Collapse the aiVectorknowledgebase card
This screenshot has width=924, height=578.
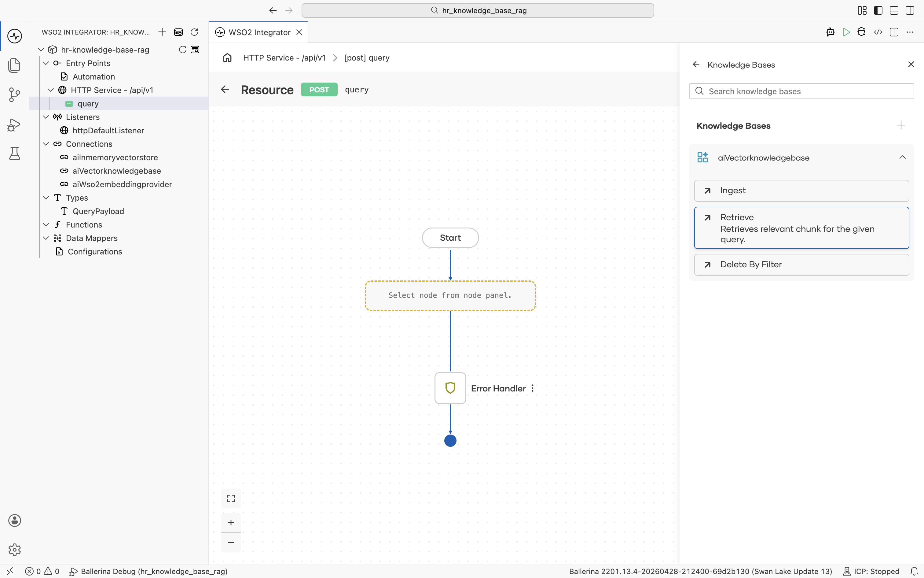[903, 157]
